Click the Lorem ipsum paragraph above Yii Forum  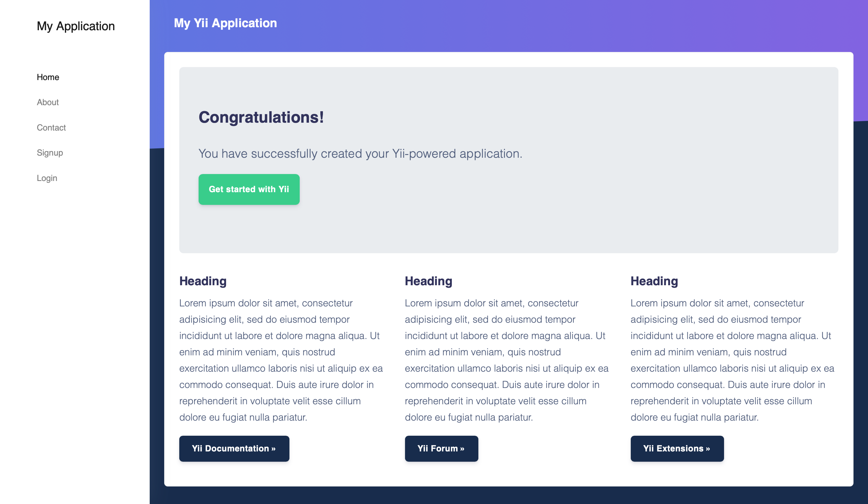tap(506, 360)
